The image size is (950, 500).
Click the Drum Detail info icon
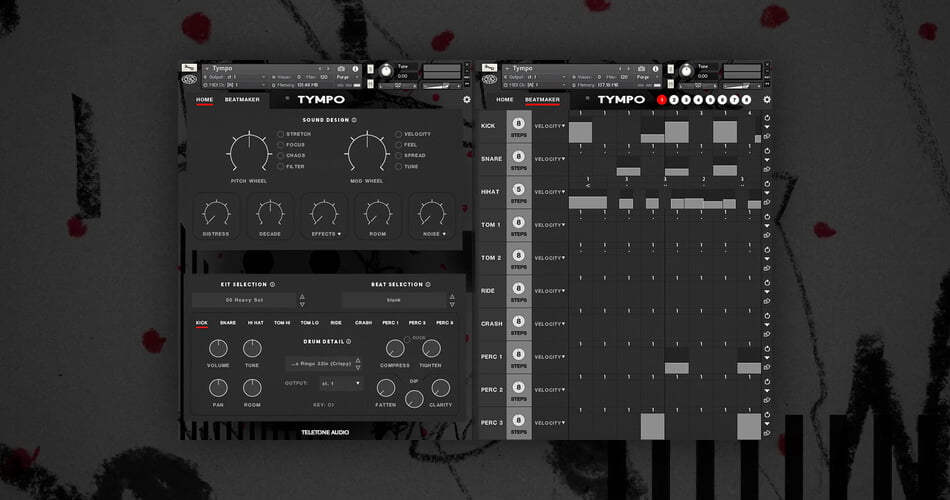pos(348,341)
